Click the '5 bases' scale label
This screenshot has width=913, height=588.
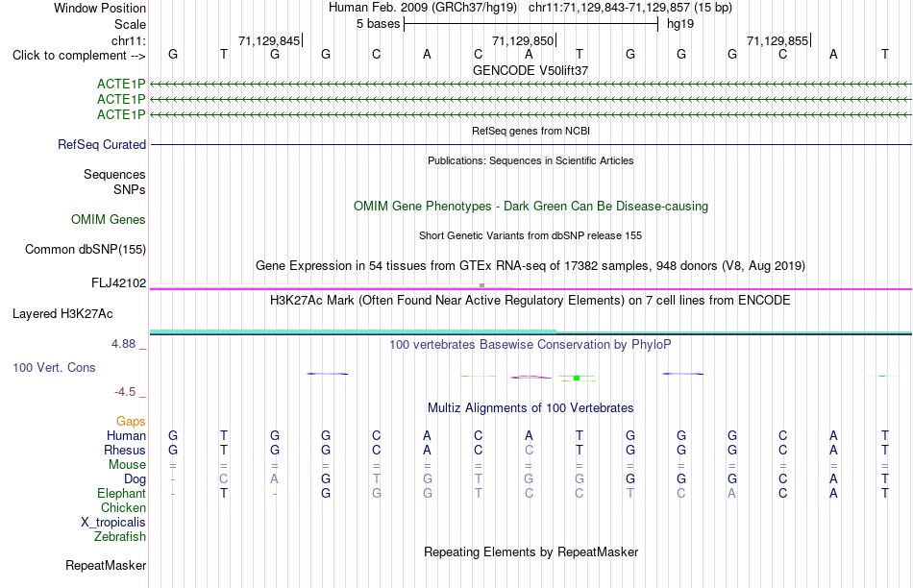tap(379, 24)
